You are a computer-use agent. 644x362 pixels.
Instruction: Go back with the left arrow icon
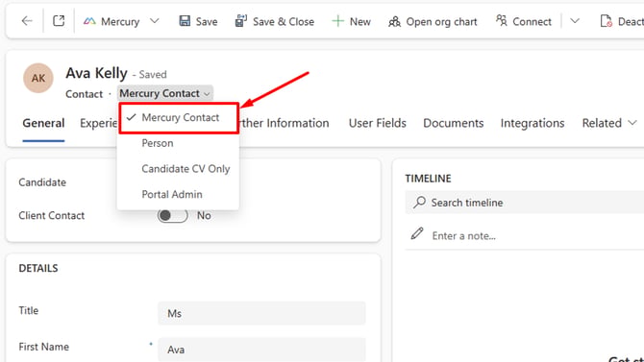point(27,21)
